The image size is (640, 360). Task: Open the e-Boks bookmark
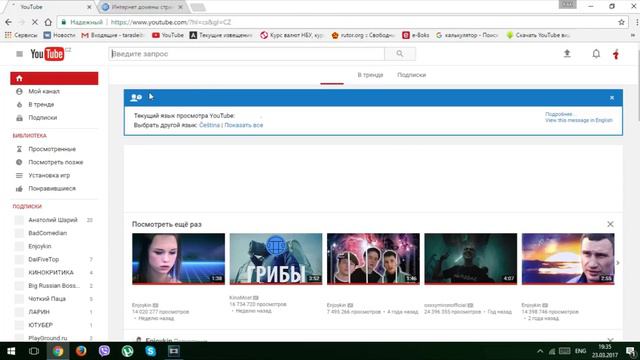point(416,36)
